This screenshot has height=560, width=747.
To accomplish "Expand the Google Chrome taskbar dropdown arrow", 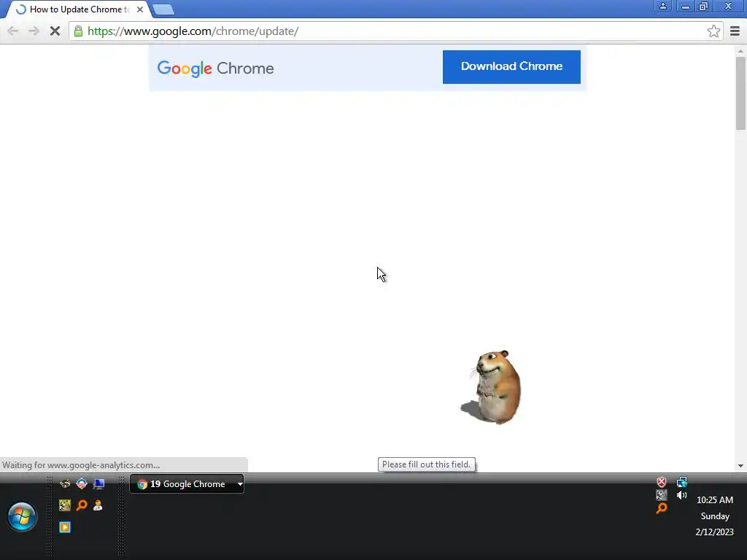I will click(x=240, y=484).
